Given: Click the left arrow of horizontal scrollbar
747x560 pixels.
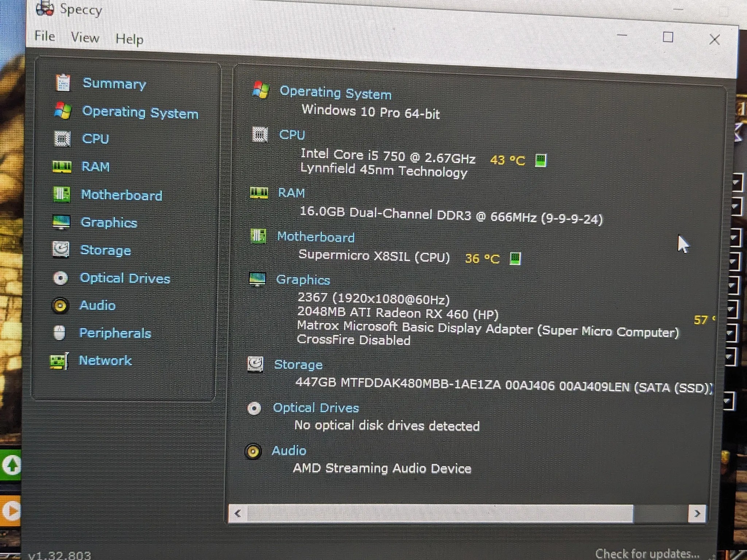Looking at the screenshot, I should (238, 513).
